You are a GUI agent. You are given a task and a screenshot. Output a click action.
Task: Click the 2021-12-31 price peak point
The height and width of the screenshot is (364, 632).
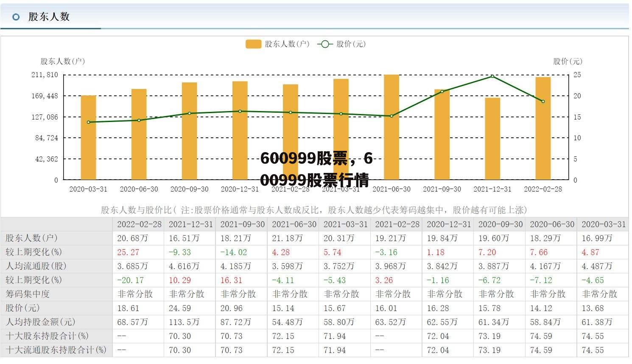click(492, 76)
